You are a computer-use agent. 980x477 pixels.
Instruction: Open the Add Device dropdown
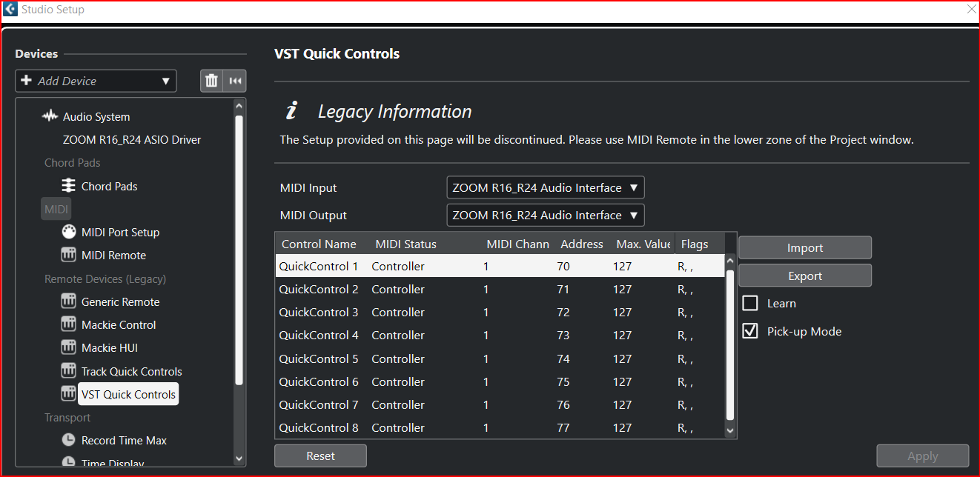pyautogui.click(x=96, y=80)
